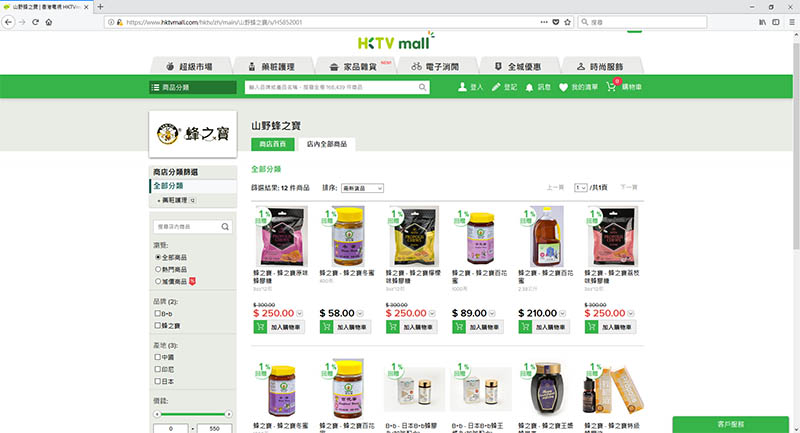Click the login person icon

[462, 87]
